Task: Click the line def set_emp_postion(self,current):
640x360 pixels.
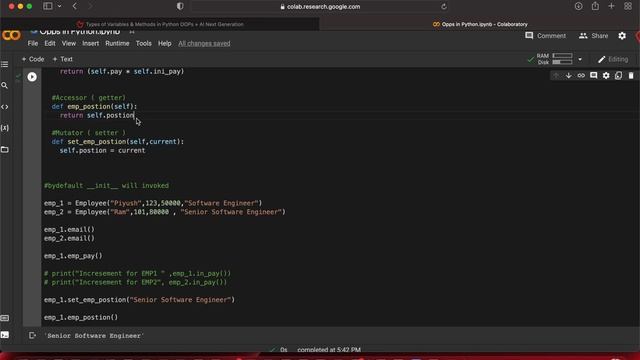Action: [x=118, y=142]
